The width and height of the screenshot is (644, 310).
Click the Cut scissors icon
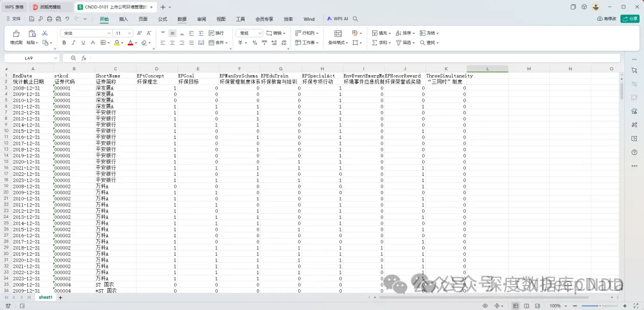(45, 33)
